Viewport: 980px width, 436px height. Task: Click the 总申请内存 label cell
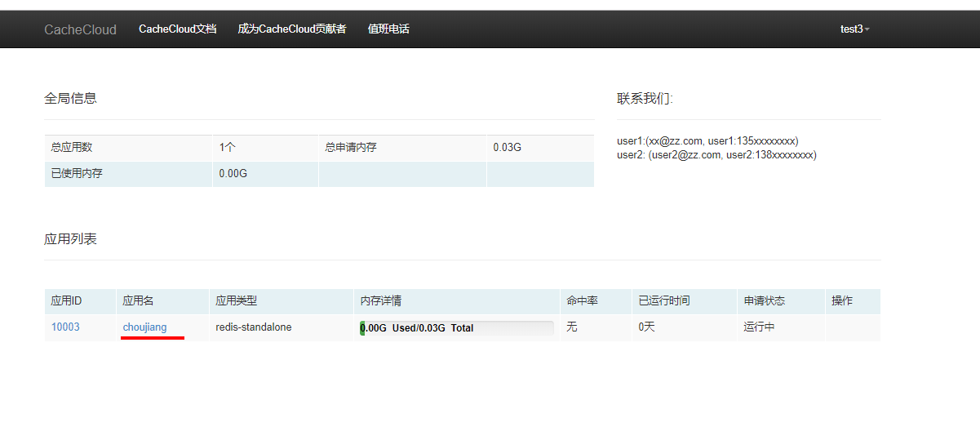tap(402, 148)
